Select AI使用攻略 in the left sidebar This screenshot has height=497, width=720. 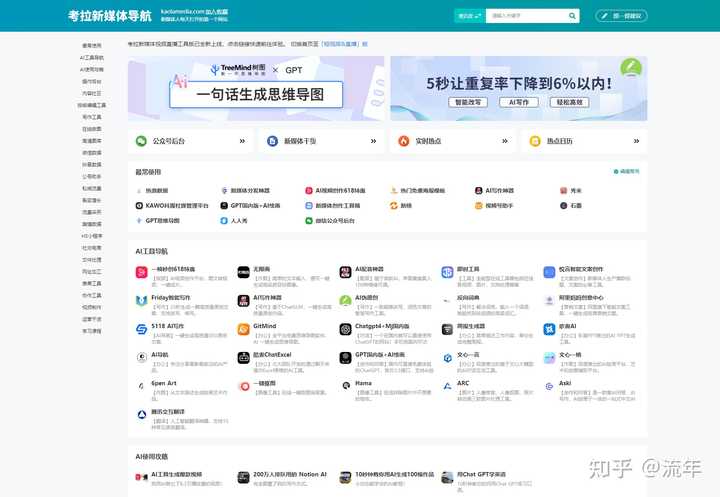92,70
